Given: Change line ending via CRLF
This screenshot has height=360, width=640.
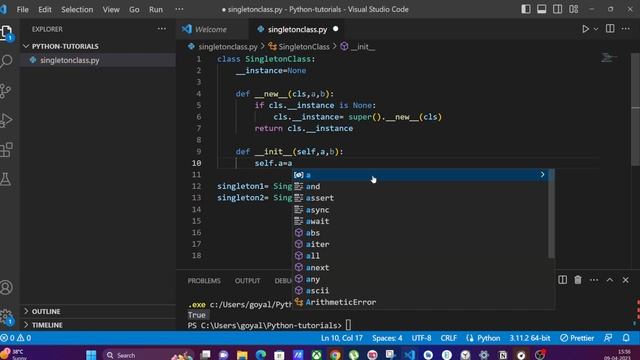Looking at the screenshot, I should pos(449,338).
